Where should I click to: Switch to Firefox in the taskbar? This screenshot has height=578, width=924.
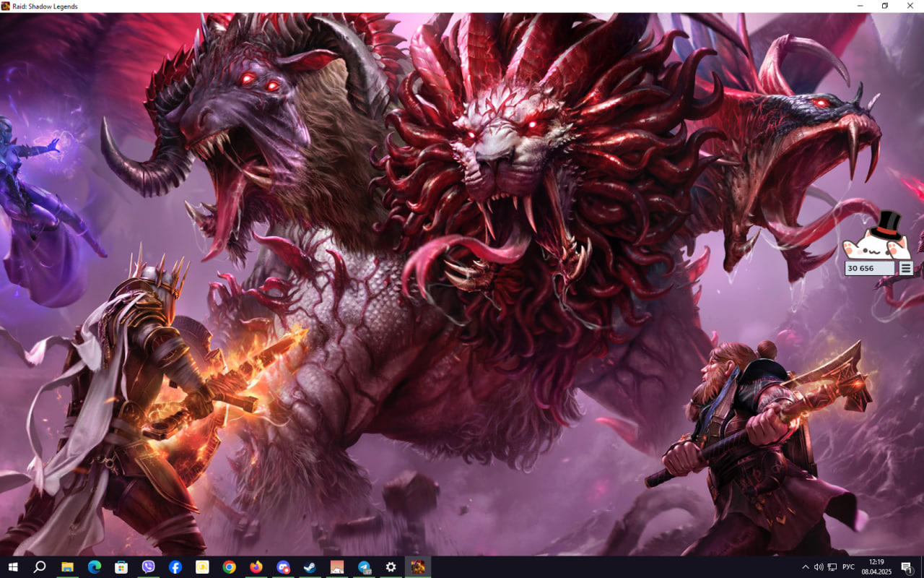click(256, 567)
